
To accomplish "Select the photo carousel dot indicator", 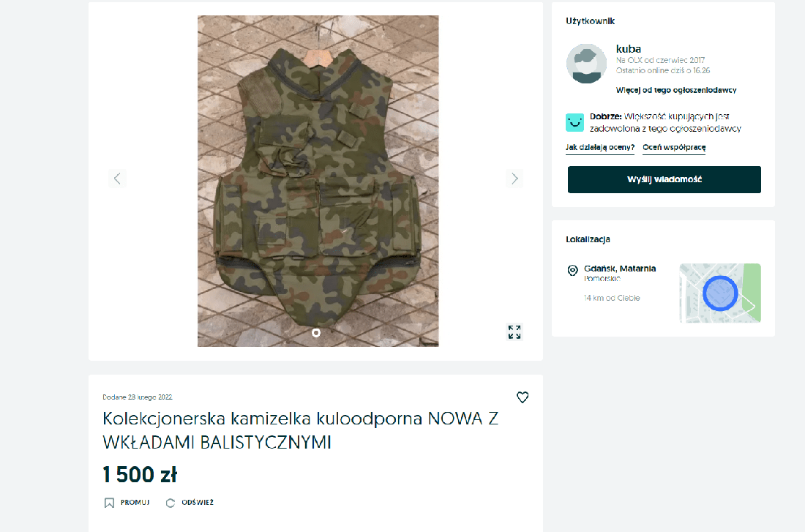I will 315,333.
